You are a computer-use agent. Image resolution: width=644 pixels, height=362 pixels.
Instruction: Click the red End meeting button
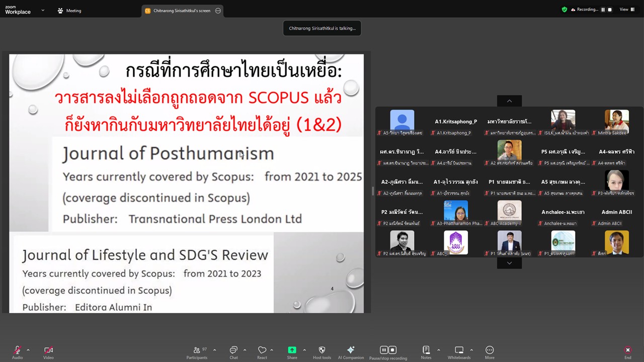tap(627, 352)
